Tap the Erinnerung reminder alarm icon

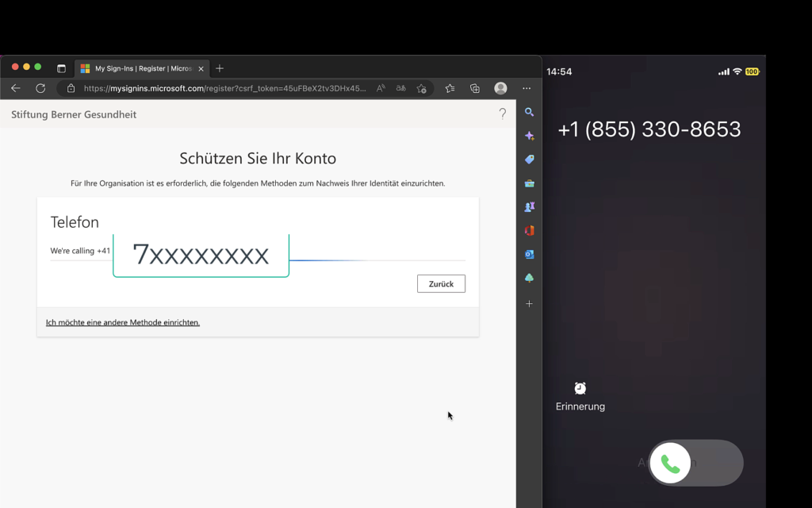coord(580,388)
